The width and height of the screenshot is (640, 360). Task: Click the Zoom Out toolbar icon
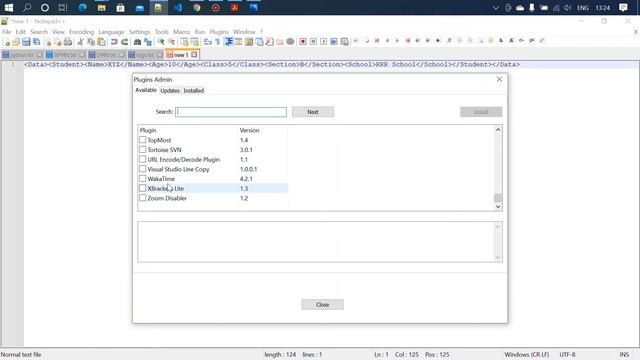(171, 42)
